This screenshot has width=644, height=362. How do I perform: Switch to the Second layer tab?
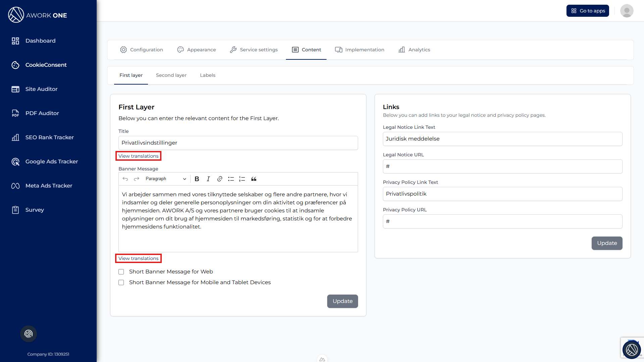click(171, 75)
